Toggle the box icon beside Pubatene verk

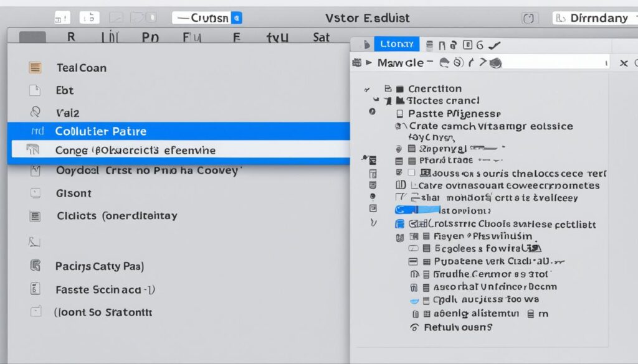click(412, 261)
